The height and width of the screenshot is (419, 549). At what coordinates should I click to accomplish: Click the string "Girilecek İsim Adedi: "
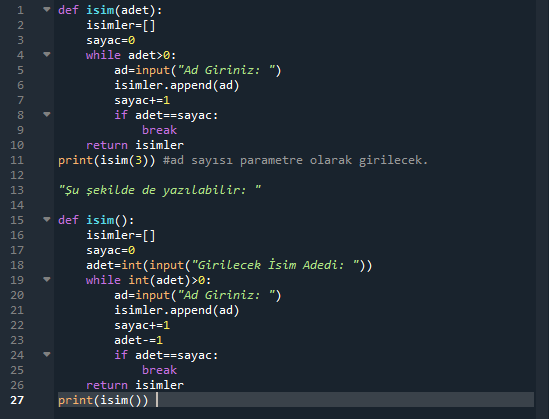click(x=275, y=265)
